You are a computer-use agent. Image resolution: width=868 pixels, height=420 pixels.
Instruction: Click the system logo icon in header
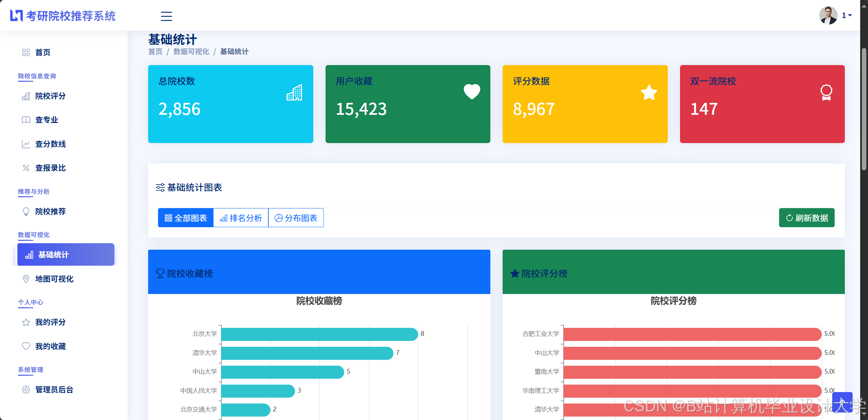(x=16, y=16)
